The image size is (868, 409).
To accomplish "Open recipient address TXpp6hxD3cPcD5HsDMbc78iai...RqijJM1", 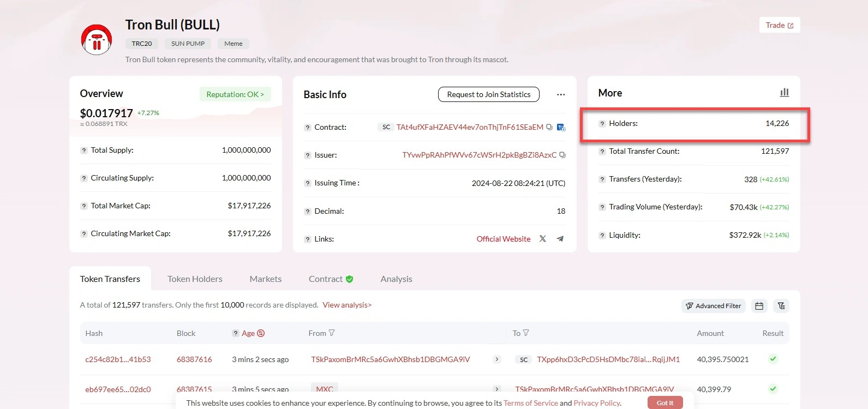I will coord(608,359).
